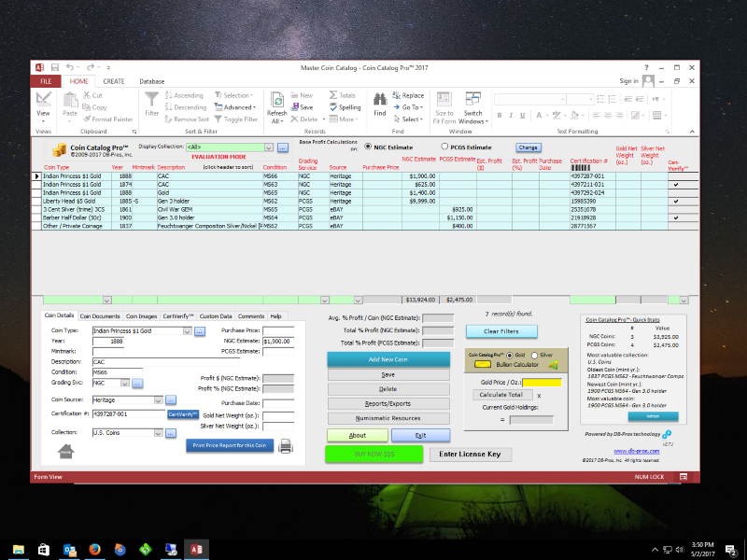Select Silver option in bullion calculator
The height and width of the screenshot is (560, 747).
[x=534, y=356]
